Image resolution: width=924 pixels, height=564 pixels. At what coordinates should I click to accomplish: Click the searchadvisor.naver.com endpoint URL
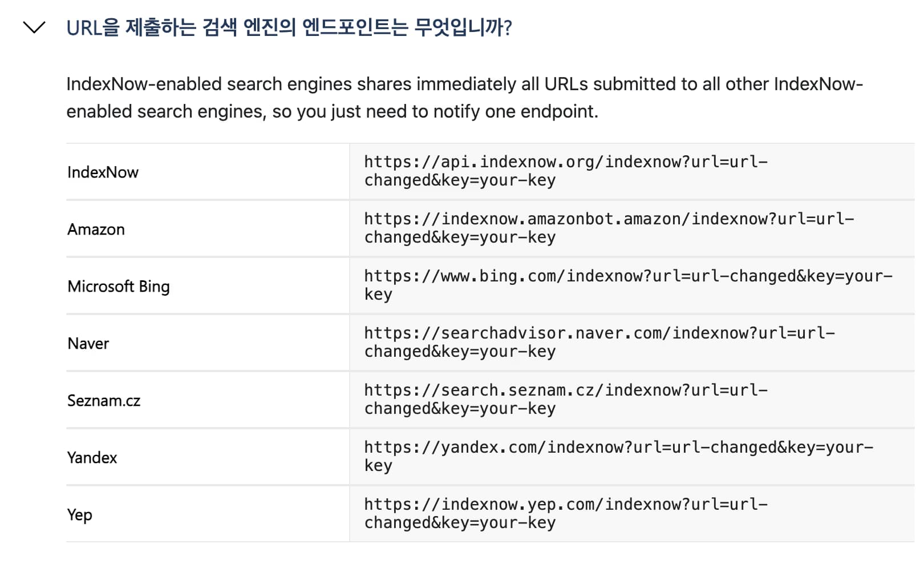pyautogui.click(x=598, y=341)
